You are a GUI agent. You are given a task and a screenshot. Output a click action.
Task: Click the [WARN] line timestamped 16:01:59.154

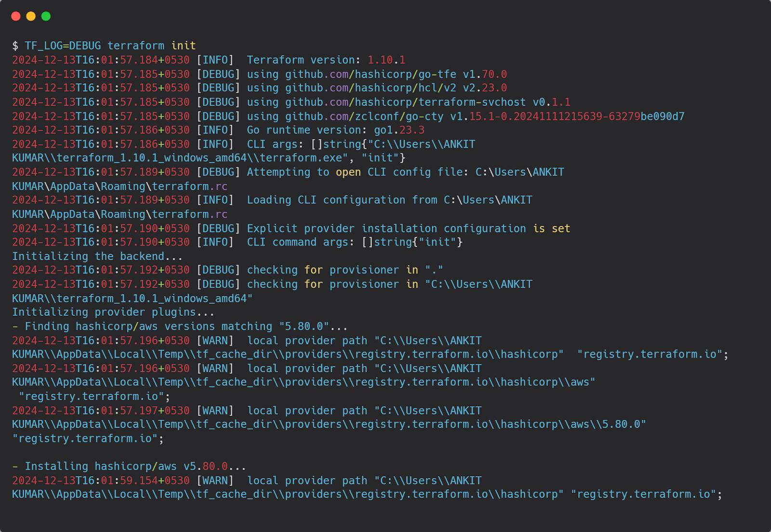coord(247,481)
